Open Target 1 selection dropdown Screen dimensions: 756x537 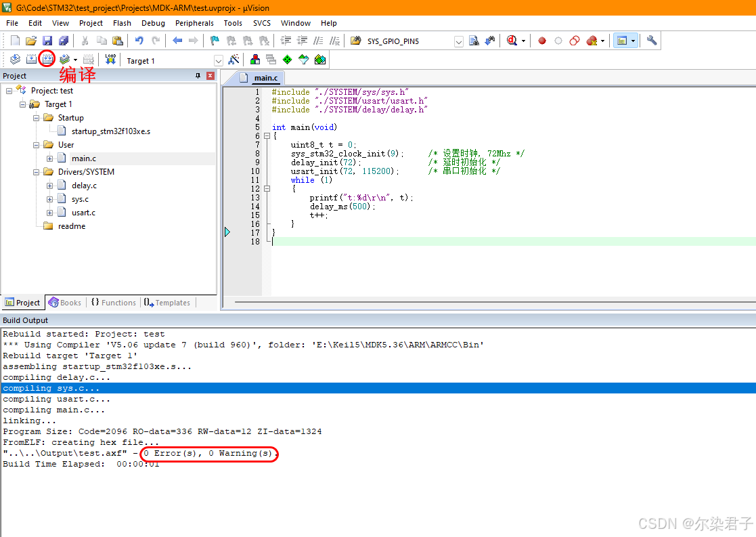(x=219, y=61)
